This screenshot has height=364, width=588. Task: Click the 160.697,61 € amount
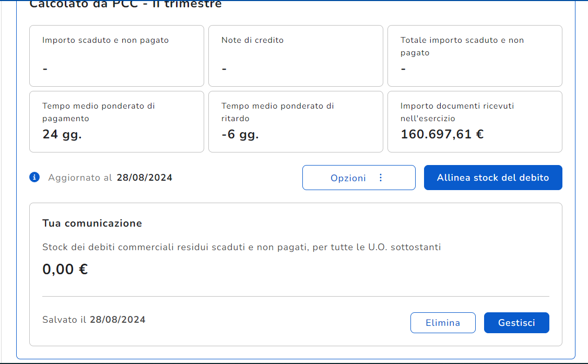[442, 134]
